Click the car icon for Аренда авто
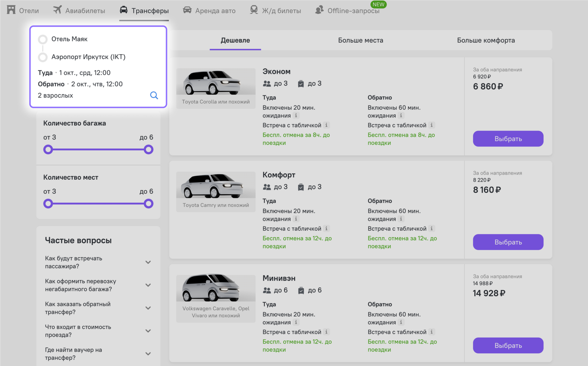The image size is (588, 366). (187, 10)
